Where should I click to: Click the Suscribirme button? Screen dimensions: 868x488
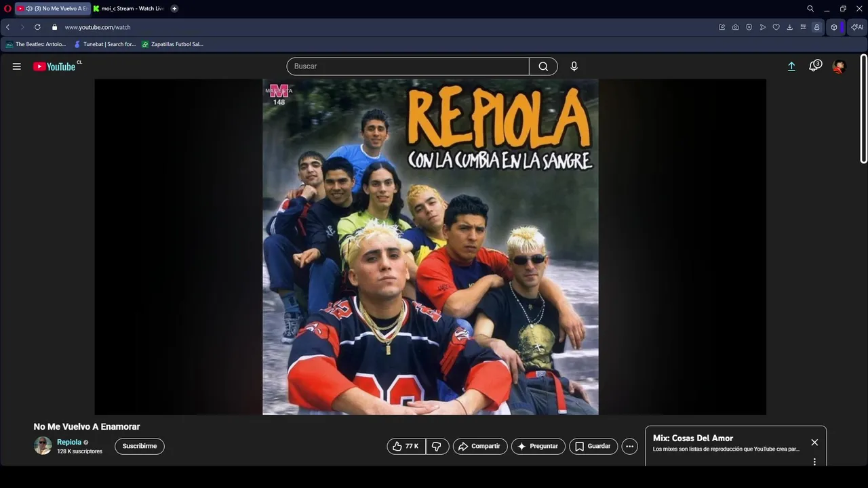pos(140,446)
